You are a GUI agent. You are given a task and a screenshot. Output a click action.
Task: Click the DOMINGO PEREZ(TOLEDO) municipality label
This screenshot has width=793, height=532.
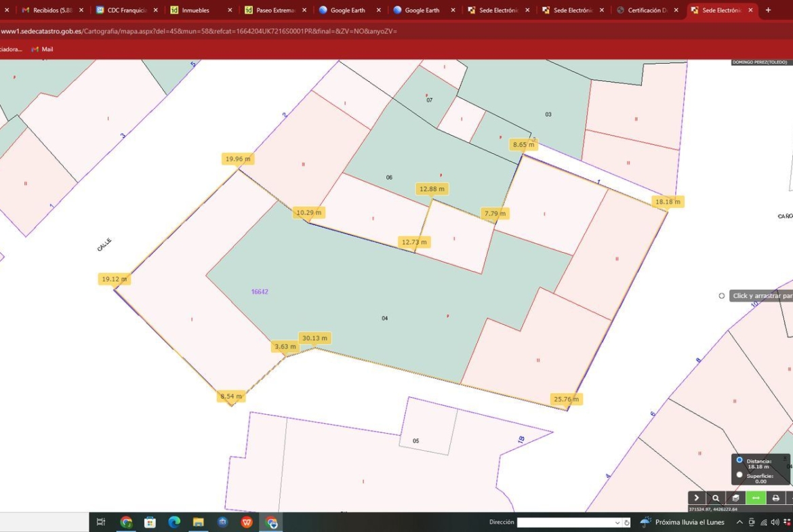coord(760,62)
